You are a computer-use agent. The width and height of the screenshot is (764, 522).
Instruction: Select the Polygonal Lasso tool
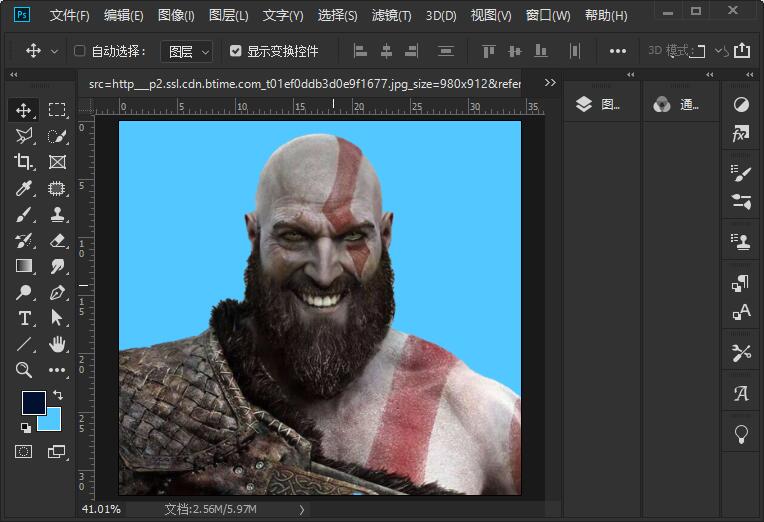23,136
